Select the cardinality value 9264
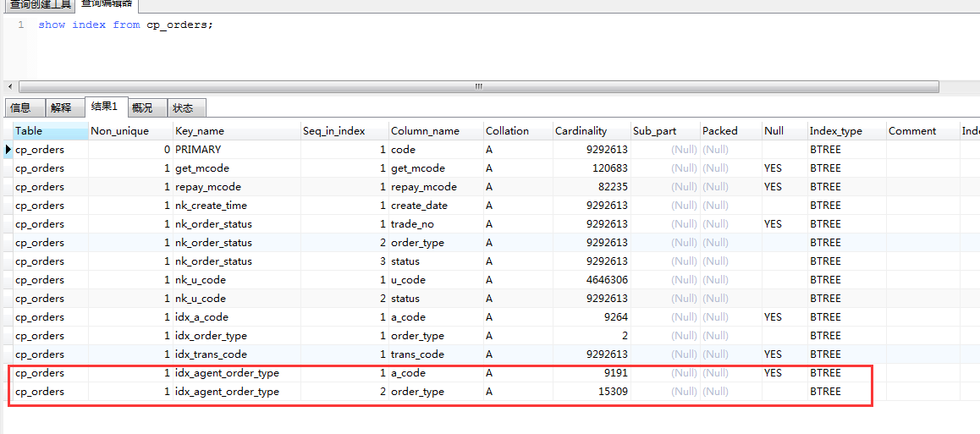Image resolution: width=980 pixels, height=434 pixels. coord(592,317)
